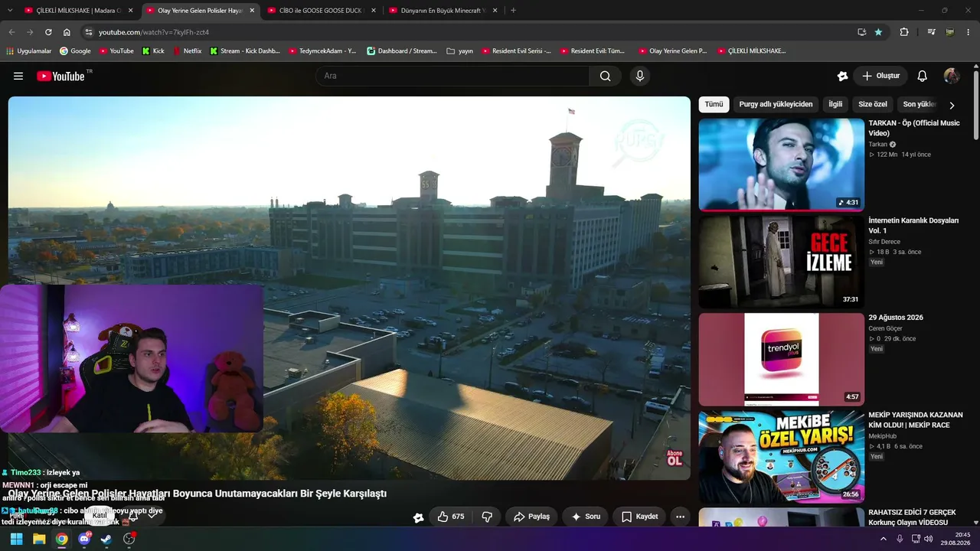Open the Google bookmark
The width and height of the screenshot is (980, 551).
click(75, 51)
